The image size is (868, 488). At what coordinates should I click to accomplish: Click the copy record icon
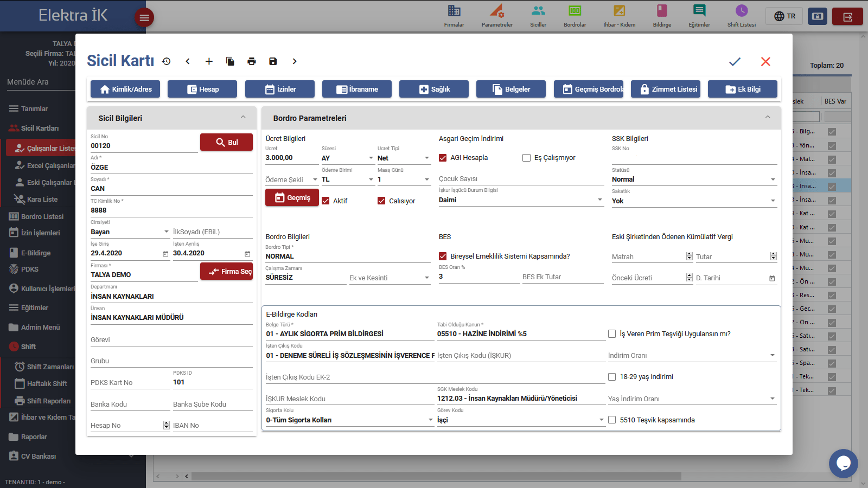click(230, 62)
